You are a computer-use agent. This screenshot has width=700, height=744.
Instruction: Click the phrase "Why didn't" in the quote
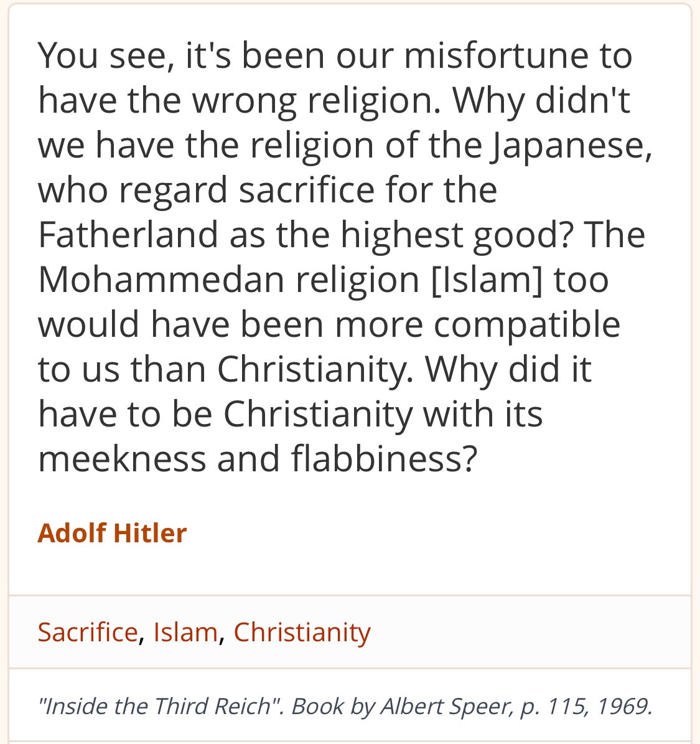(x=541, y=100)
